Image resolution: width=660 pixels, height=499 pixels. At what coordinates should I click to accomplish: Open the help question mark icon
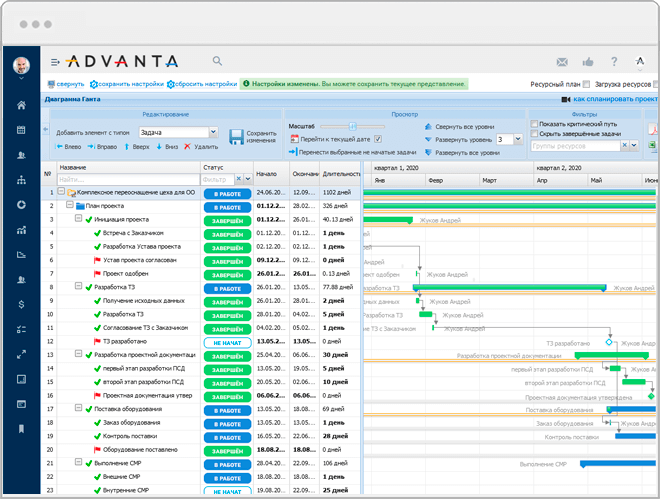click(614, 62)
